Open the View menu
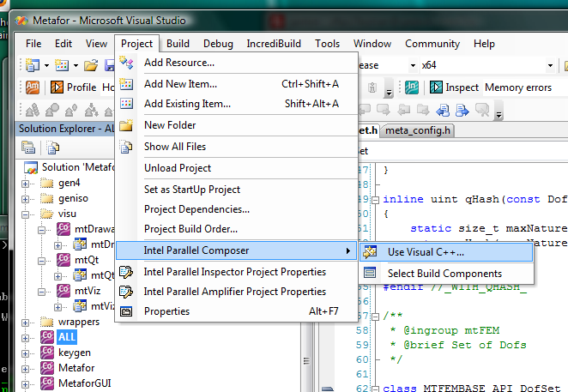Viewport: 568px width, 392px height. click(96, 44)
